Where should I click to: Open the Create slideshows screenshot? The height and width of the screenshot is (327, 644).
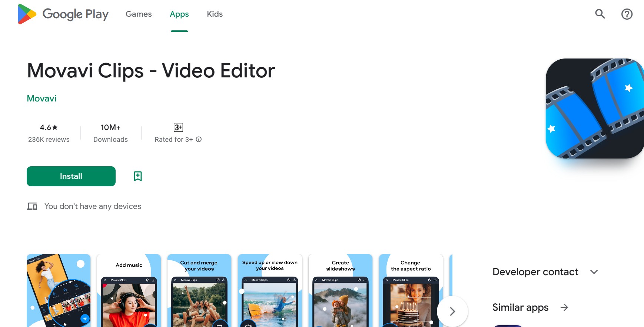click(341, 291)
